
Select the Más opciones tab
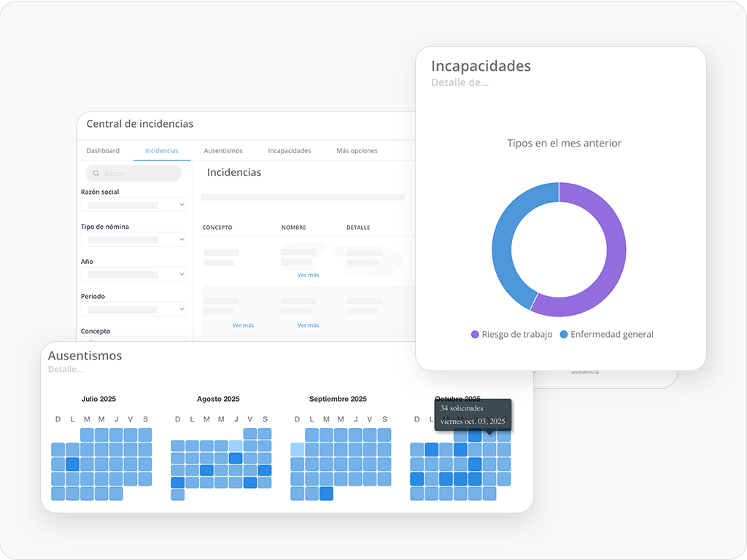click(x=357, y=151)
